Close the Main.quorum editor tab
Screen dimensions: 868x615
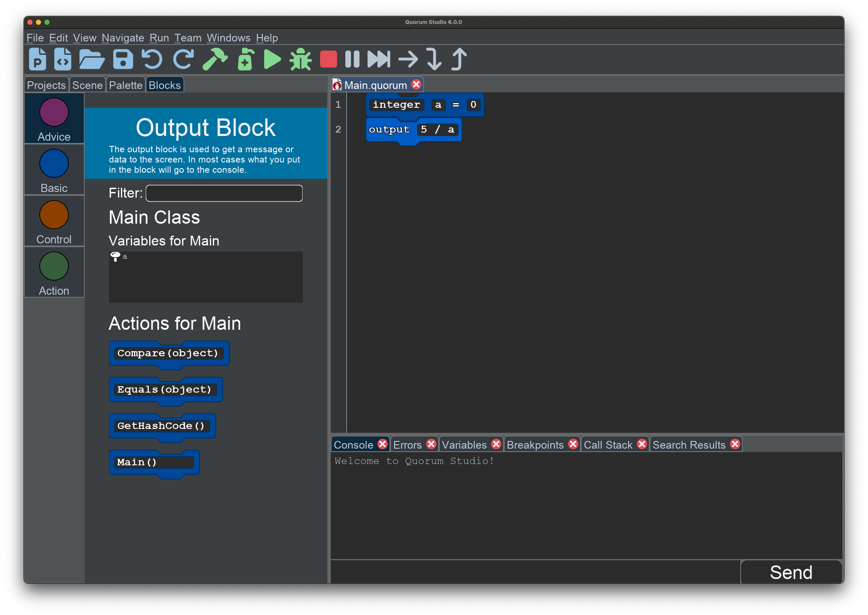[416, 84]
